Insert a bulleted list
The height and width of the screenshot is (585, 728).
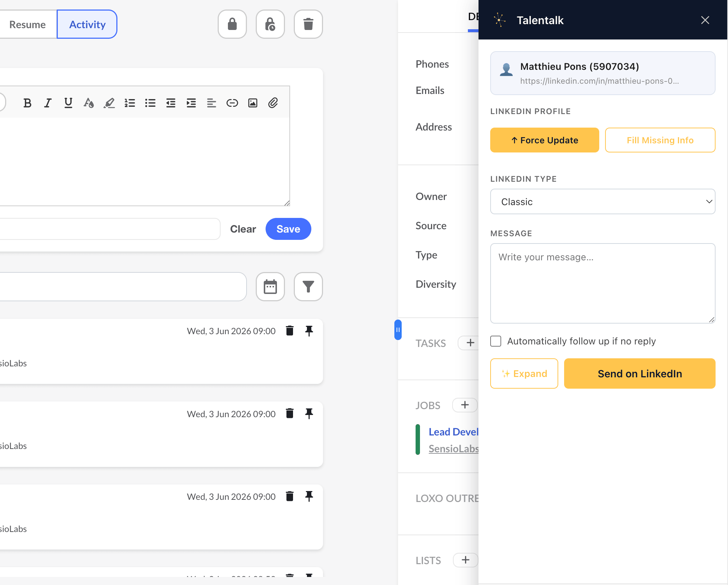[150, 103]
